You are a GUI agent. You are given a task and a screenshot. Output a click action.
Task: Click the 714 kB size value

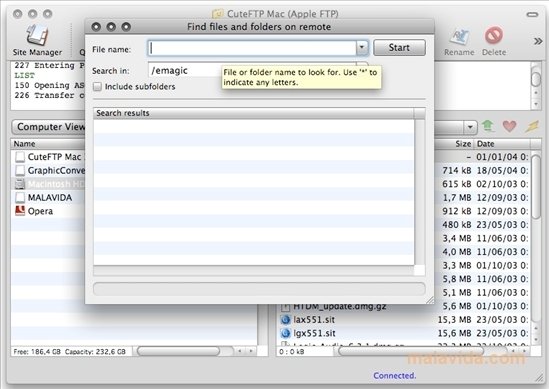click(x=457, y=171)
